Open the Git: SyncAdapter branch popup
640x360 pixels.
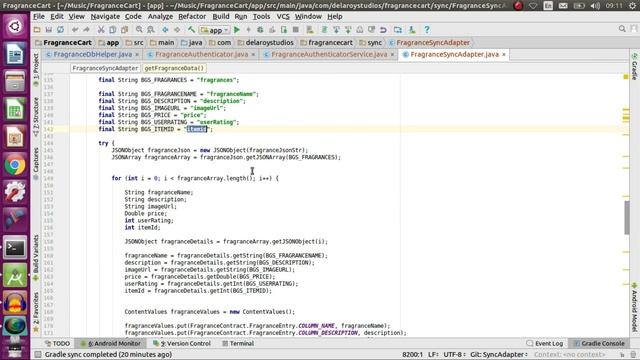point(499,354)
